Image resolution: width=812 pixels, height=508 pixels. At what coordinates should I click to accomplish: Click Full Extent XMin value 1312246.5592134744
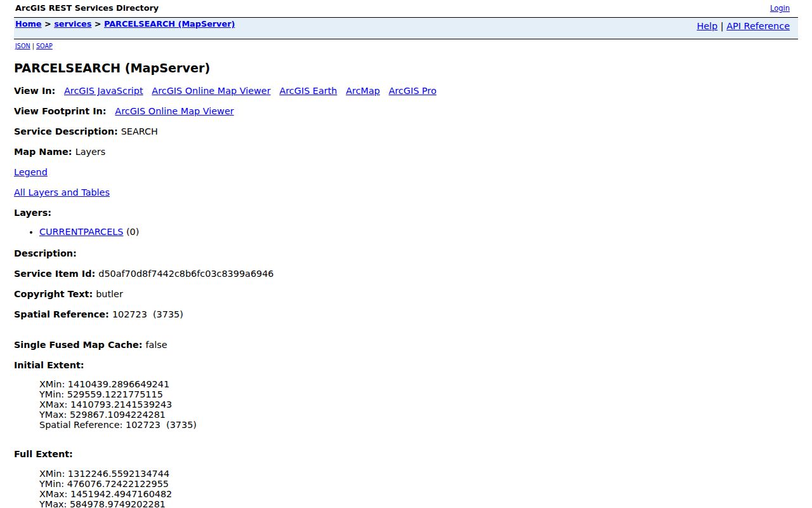[x=119, y=474]
